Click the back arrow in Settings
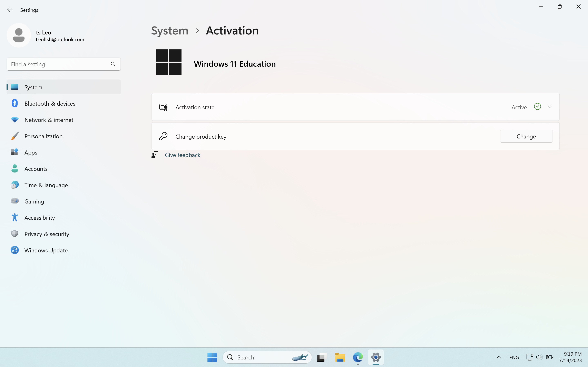The image size is (588, 367). (10, 10)
